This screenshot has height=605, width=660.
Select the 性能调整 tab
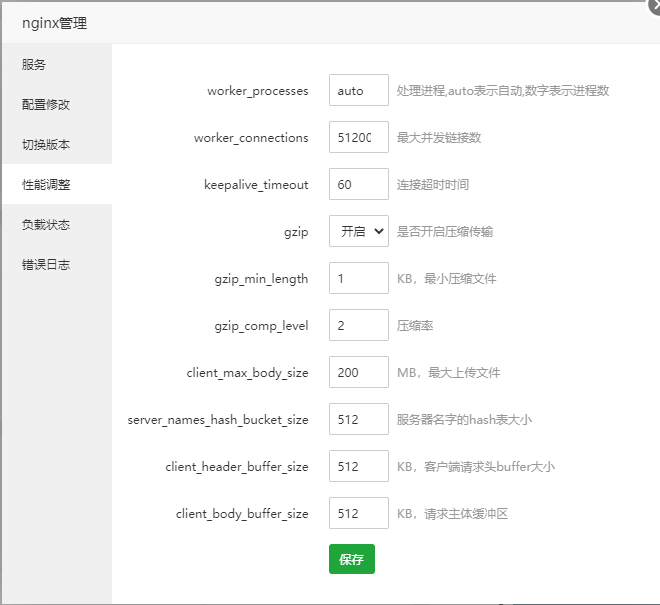click(57, 184)
